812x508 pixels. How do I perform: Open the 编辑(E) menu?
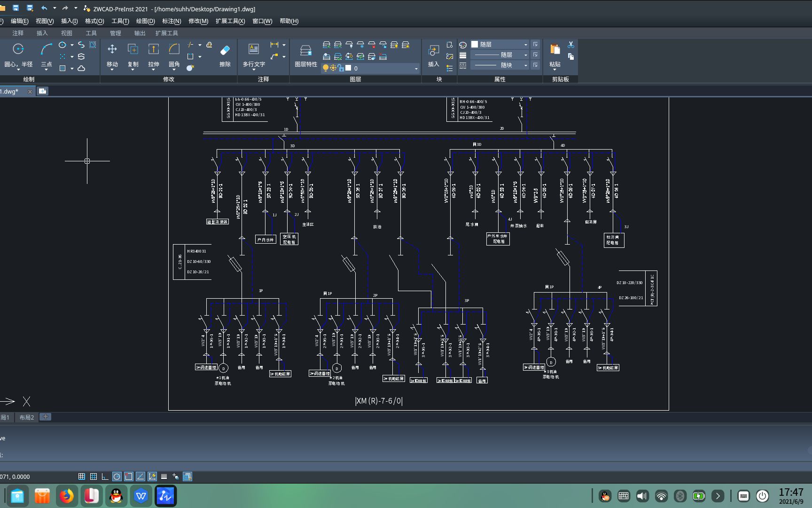tap(20, 21)
